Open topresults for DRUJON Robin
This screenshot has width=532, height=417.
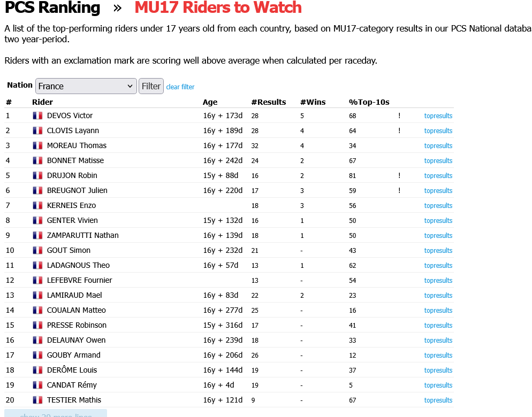click(x=438, y=175)
